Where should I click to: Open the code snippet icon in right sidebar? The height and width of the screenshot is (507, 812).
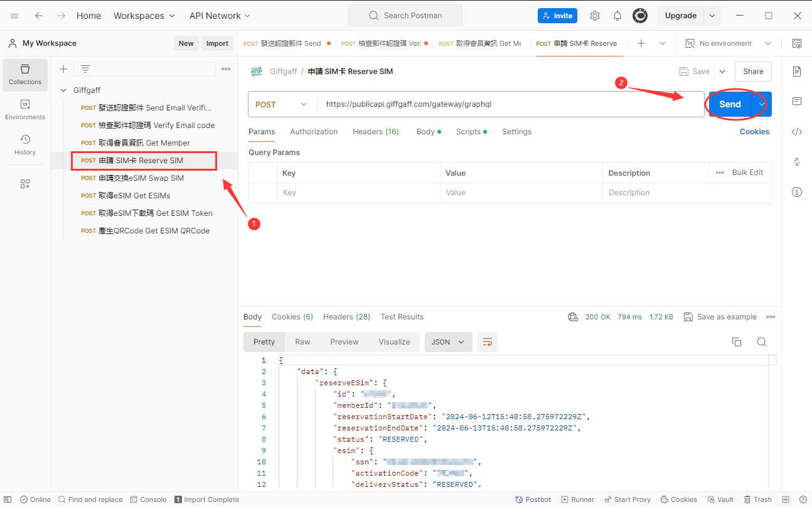pyautogui.click(x=797, y=132)
